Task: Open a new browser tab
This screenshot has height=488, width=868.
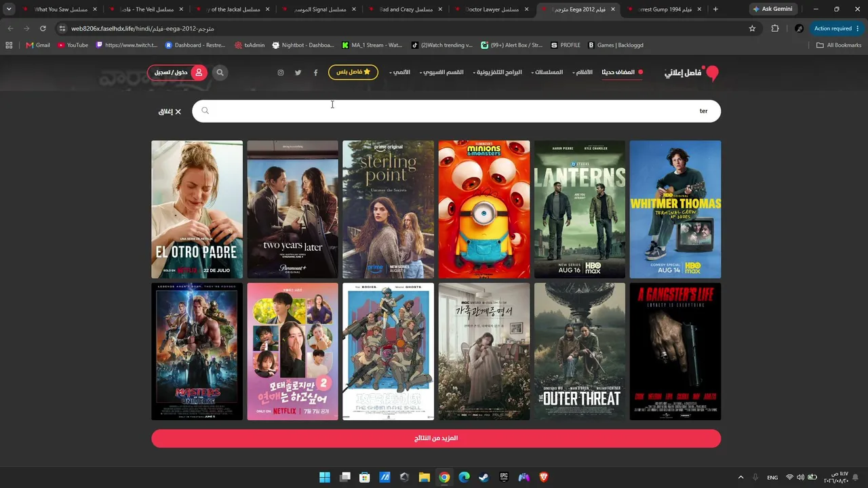Action: (715, 9)
